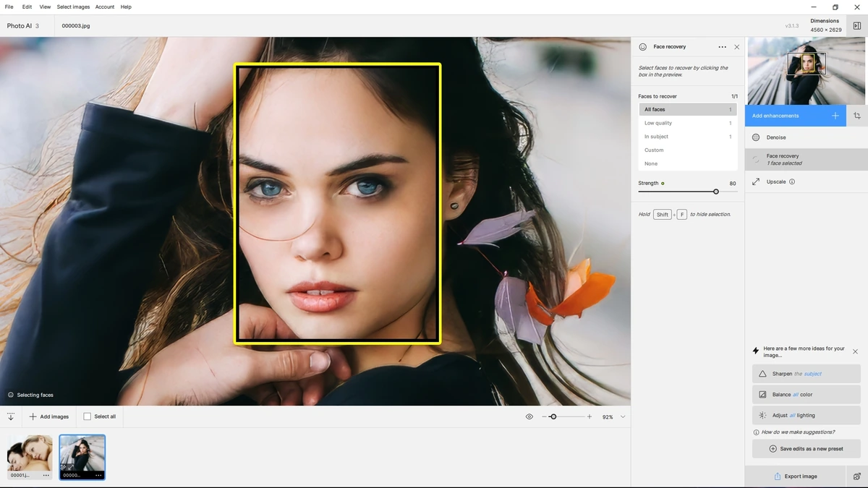Toggle the Select all checkbox
The width and height of the screenshot is (868, 488).
point(88,416)
